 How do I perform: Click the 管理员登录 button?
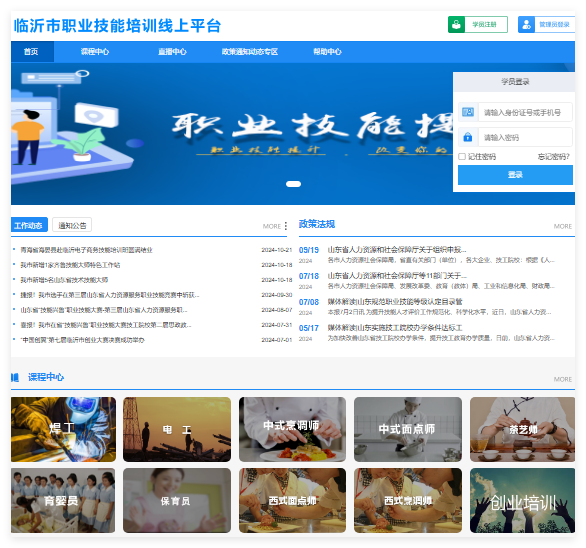pos(546,25)
